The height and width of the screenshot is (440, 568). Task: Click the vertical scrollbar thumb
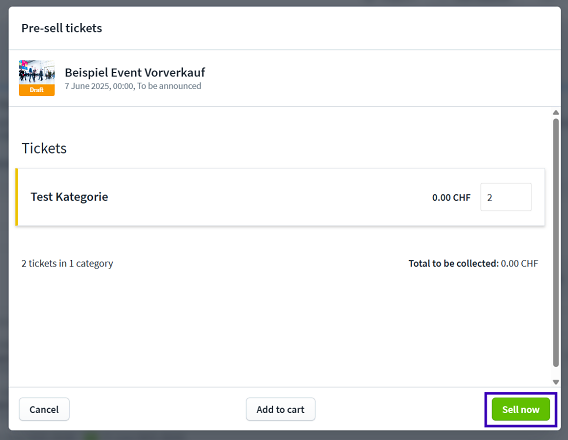pos(556,243)
